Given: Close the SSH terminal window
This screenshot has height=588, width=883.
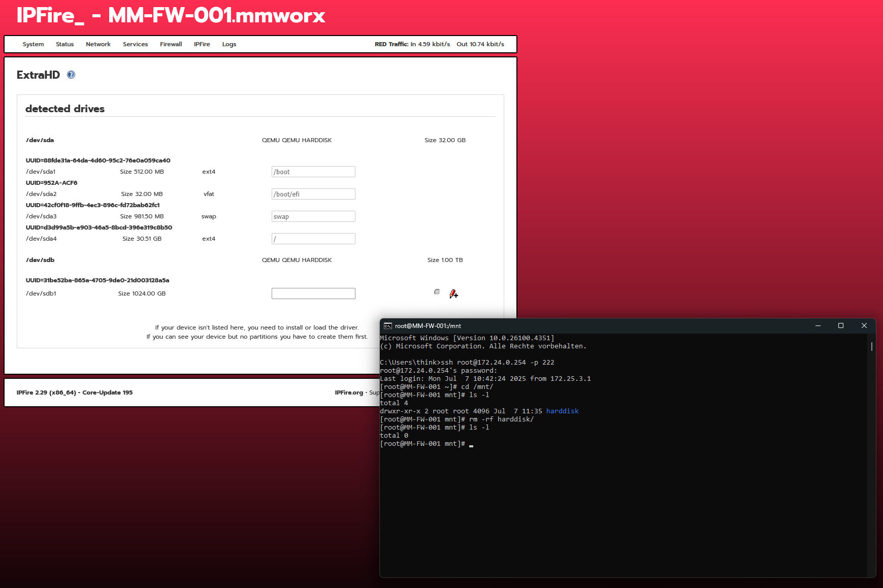Looking at the screenshot, I should coord(864,326).
